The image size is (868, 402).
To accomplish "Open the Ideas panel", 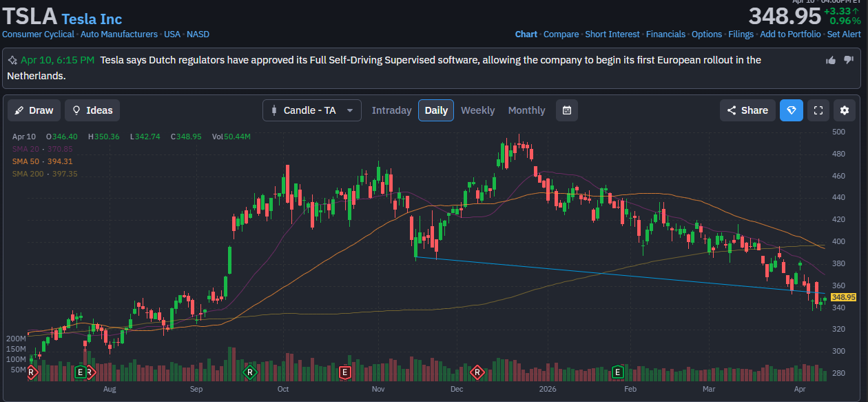I will tap(92, 110).
